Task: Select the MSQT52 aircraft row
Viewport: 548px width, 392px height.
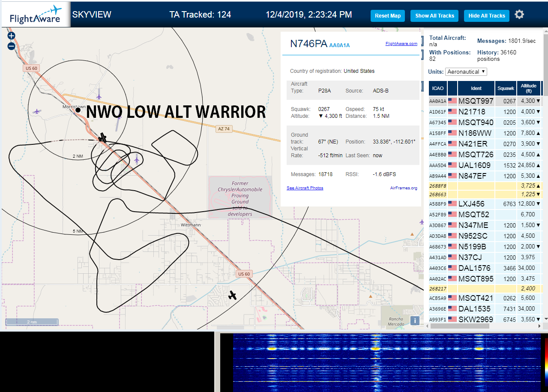Action: pos(485,215)
